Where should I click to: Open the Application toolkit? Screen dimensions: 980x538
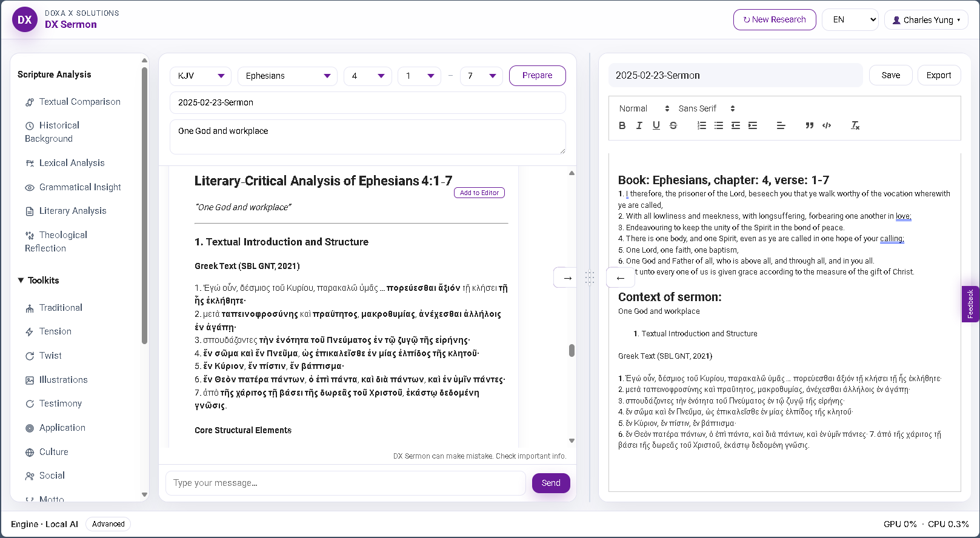click(x=55, y=428)
